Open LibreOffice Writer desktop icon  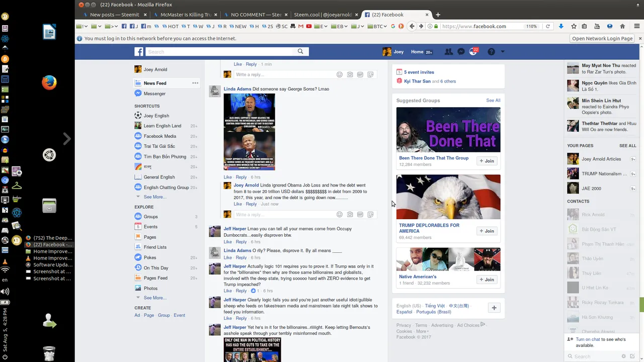click(49, 33)
